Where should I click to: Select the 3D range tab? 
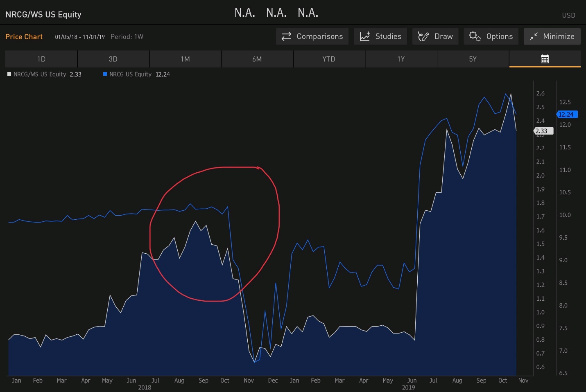click(113, 59)
